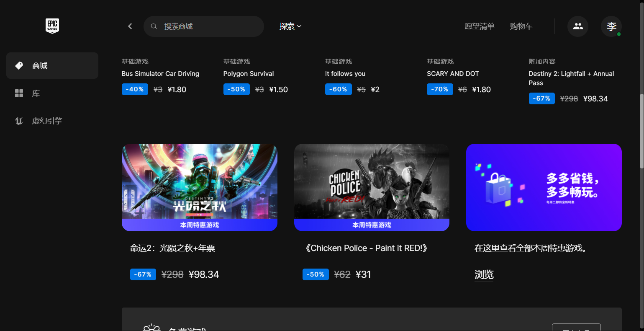Screen dimensions: 644x331
Task: Open the 李 profile avatar
Action: [611, 26]
